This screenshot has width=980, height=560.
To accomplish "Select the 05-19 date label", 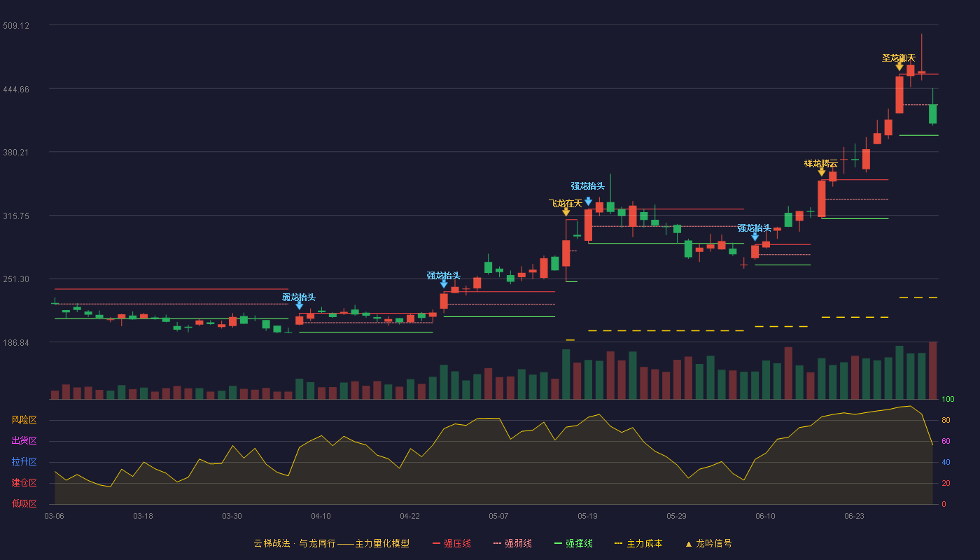I will 587,516.
